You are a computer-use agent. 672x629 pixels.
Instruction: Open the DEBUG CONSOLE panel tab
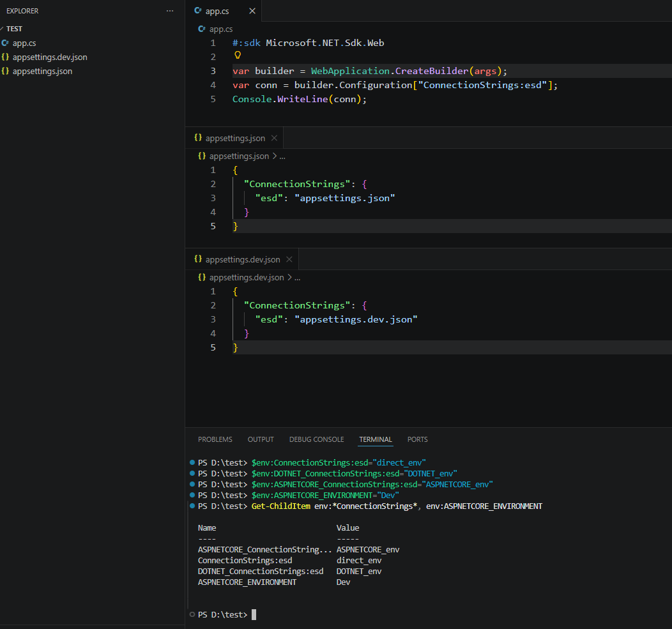[317, 439]
